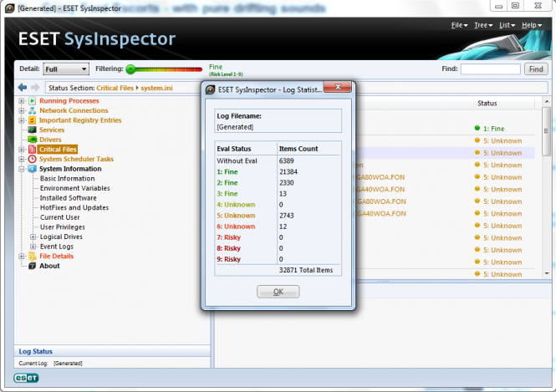Click OK in the Log Statistics dialog
This screenshot has height=392, width=556.
pyautogui.click(x=278, y=292)
